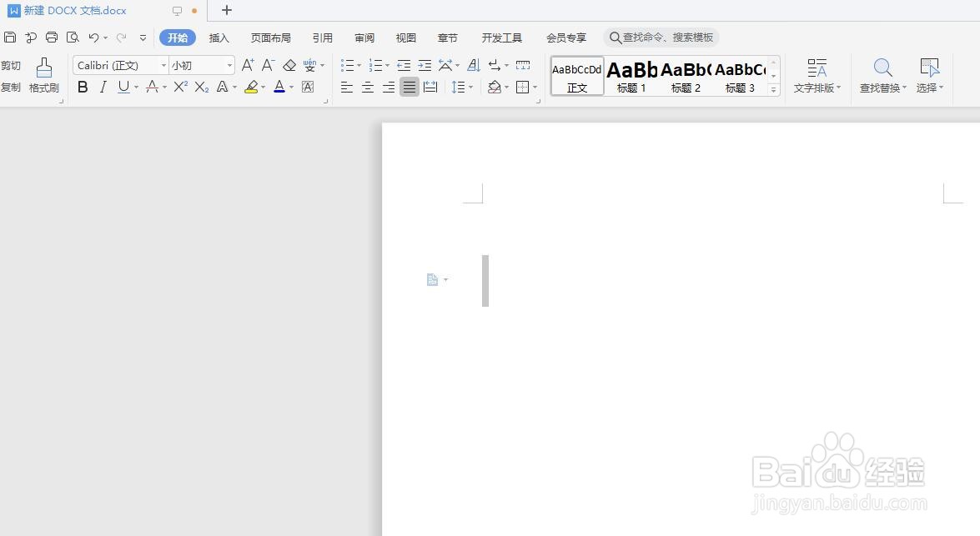Open font color dropdown arrow

pyautogui.click(x=292, y=88)
